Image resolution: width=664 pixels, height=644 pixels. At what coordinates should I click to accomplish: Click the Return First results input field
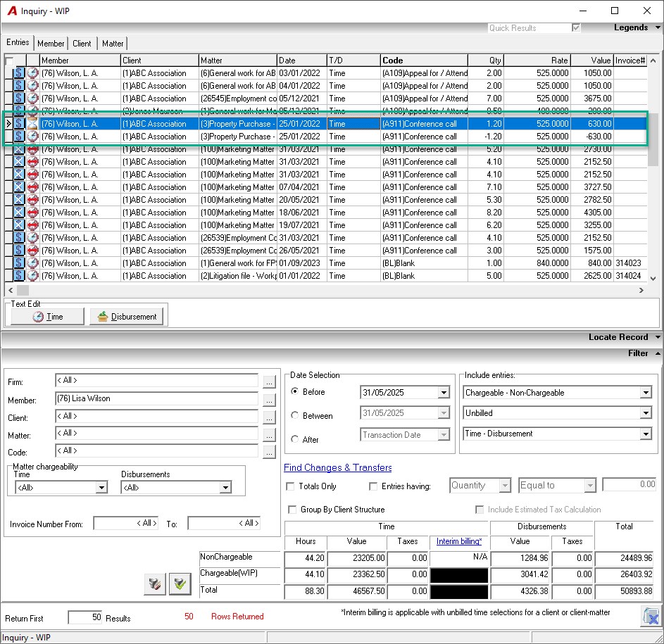pyautogui.click(x=84, y=617)
